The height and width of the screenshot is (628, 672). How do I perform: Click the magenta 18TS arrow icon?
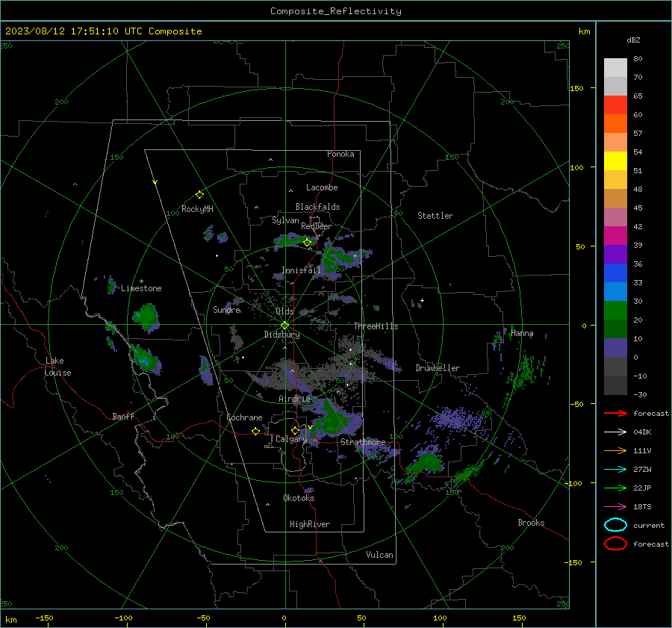pyautogui.click(x=615, y=507)
